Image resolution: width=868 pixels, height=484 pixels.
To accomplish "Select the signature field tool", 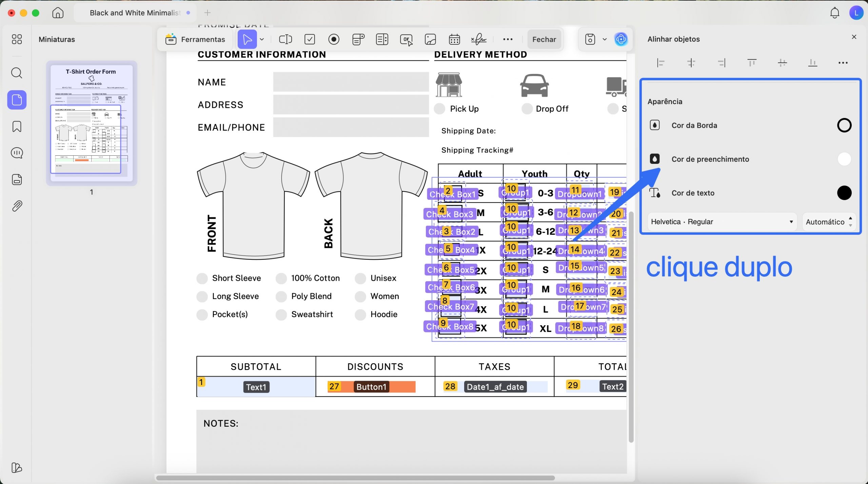I will click(478, 39).
